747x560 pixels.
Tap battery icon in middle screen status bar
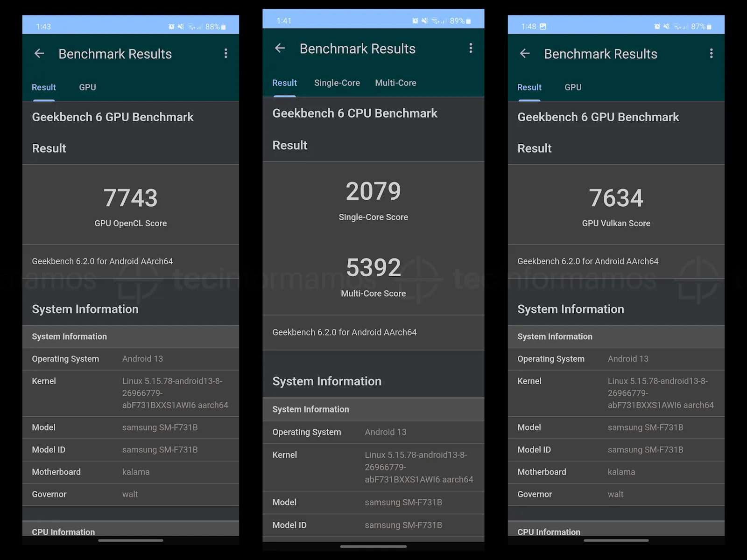pos(468,21)
